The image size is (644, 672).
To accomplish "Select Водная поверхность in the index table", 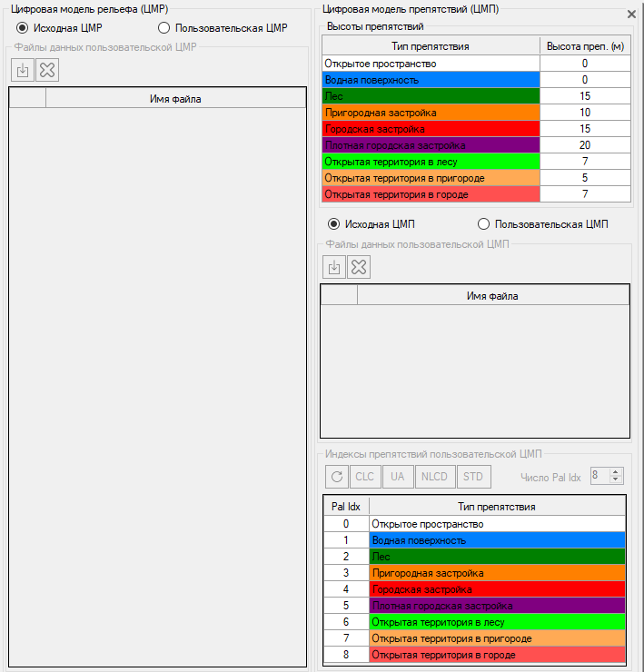I will pos(498,540).
